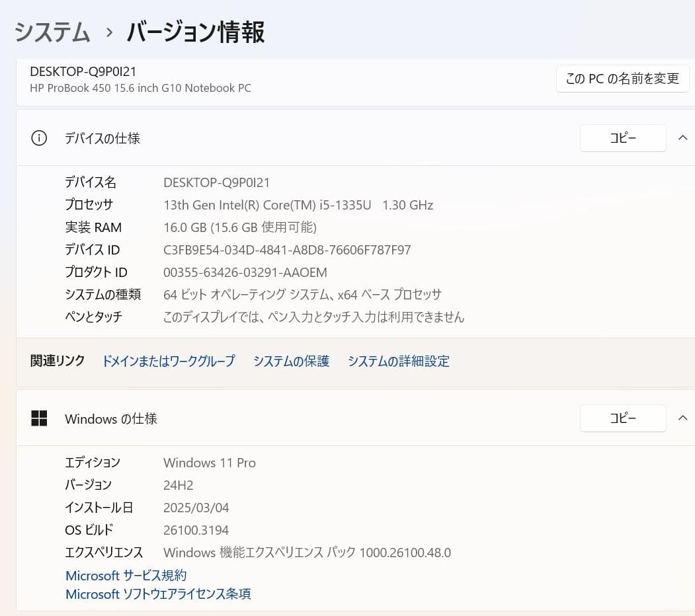Copy Windows specs with the lower コピー button
This screenshot has width=695, height=616.
tap(622, 418)
